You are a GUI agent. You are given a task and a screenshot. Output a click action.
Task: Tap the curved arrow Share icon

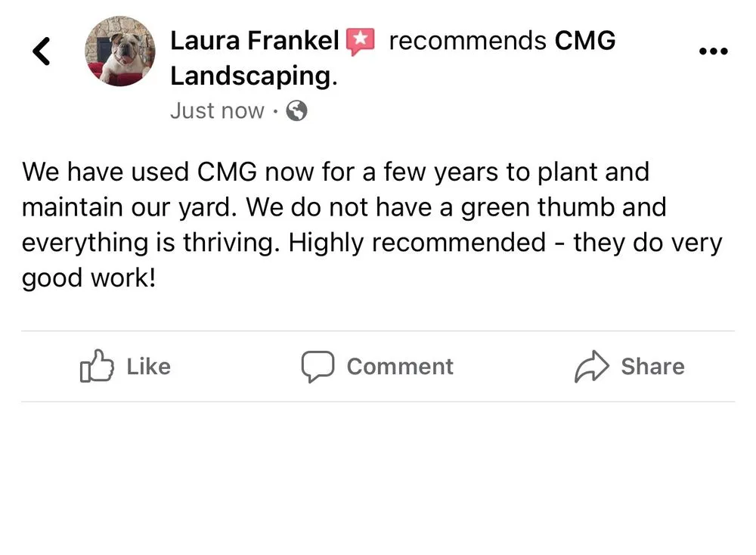click(591, 367)
